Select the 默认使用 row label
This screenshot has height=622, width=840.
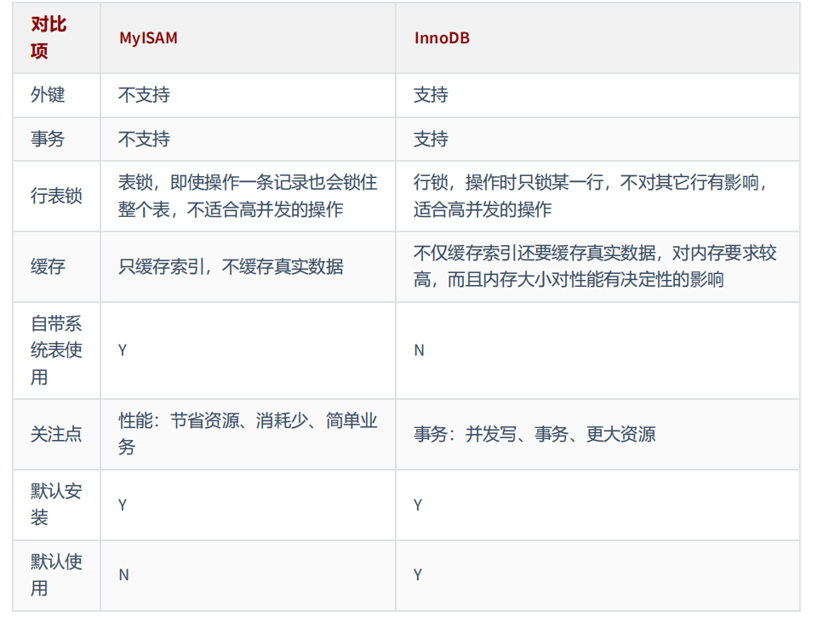(x=56, y=575)
